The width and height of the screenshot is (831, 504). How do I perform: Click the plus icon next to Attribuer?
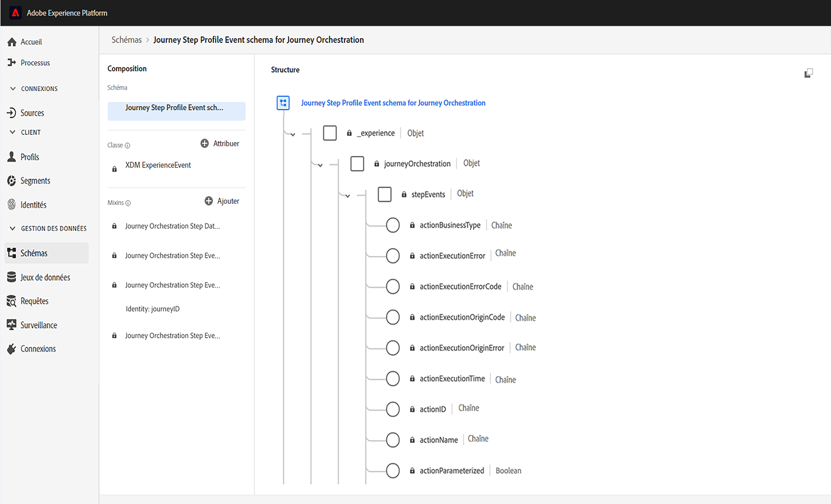(x=204, y=144)
